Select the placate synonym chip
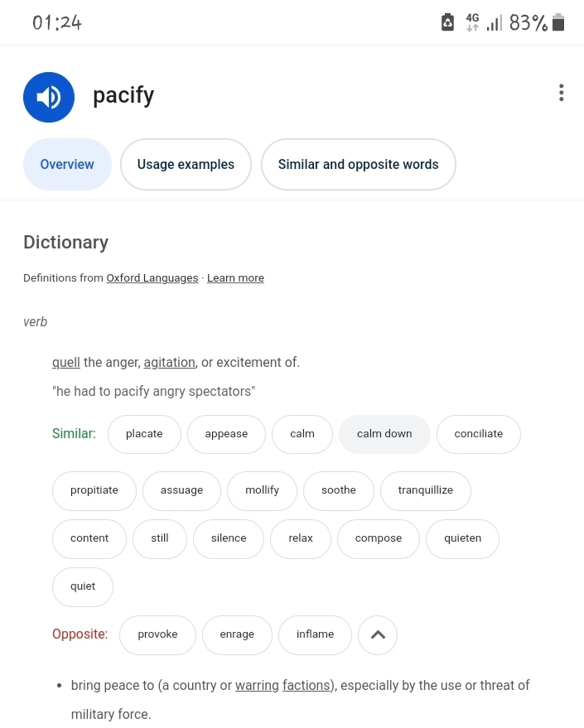 tap(144, 434)
